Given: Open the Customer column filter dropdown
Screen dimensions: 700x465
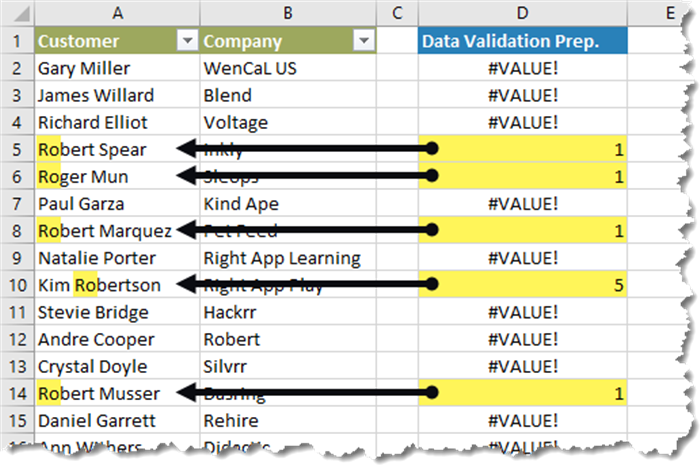Looking at the screenshot, I should coord(185,41).
